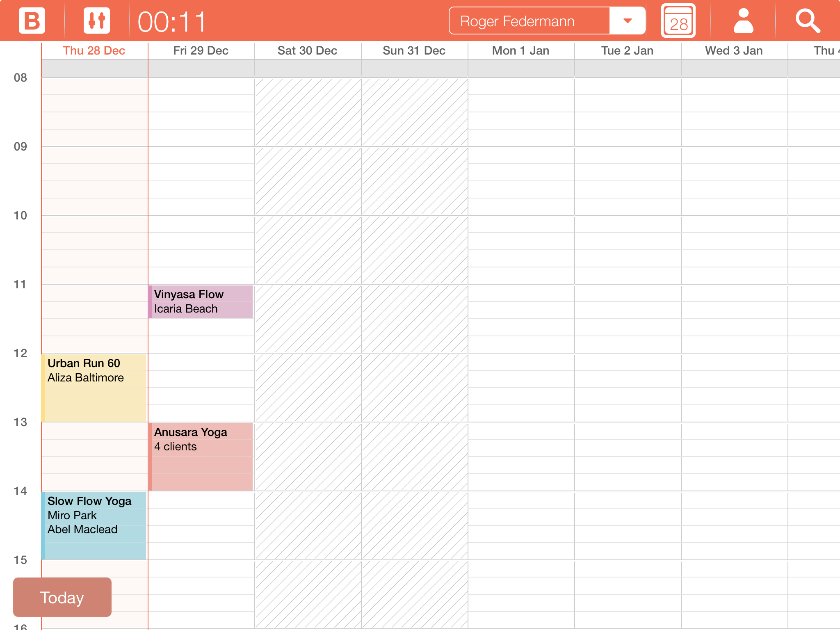
Task: Select the Roger Federmann staff field
Action: click(x=529, y=21)
